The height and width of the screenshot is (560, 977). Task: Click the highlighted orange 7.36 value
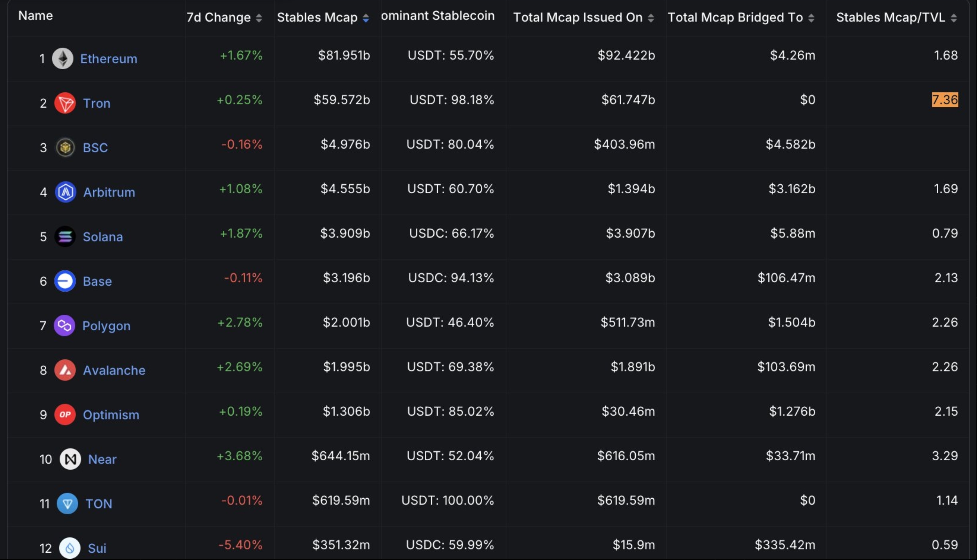[945, 100]
